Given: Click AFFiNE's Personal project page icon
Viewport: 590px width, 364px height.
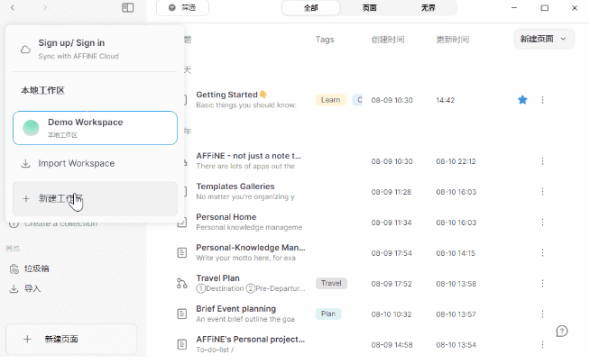Looking at the screenshot, I should pyautogui.click(x=182, y=344).
